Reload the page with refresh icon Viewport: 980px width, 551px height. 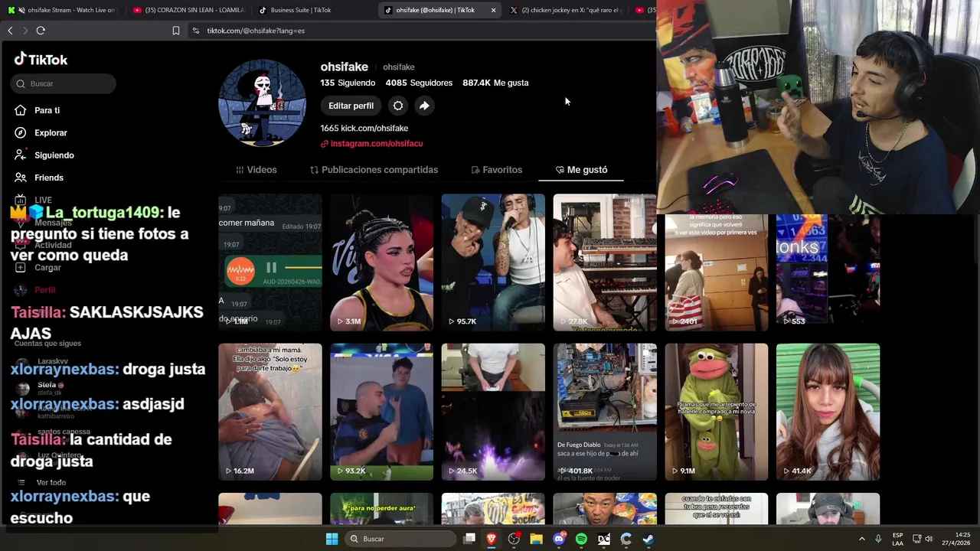41,31
